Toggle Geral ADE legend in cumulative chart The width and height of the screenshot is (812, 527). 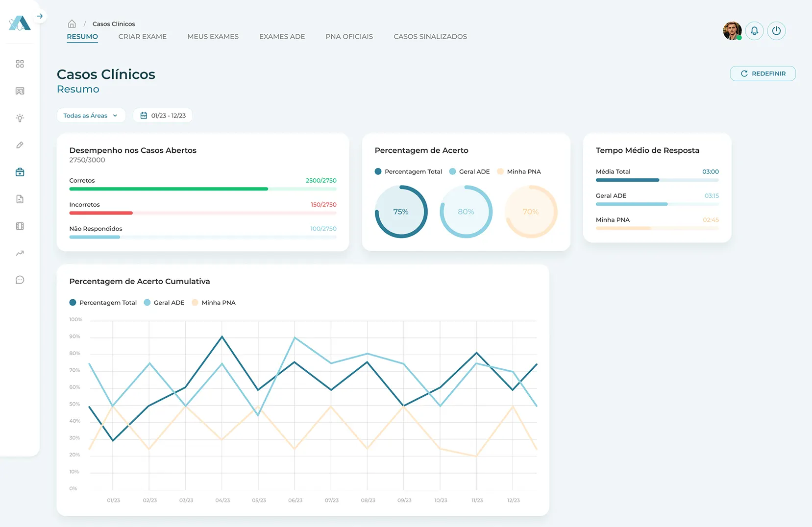click(164, 303)
